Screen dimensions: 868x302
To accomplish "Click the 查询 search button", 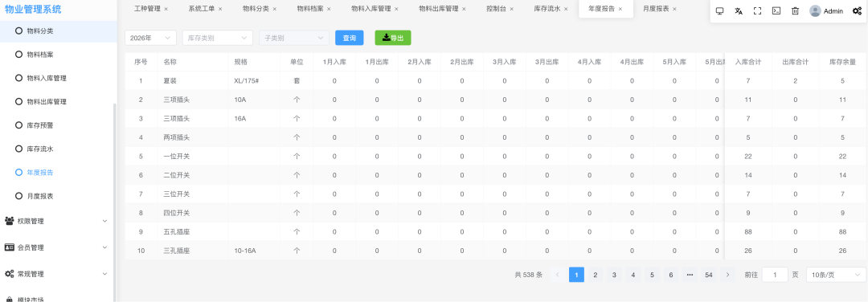I will pyautogui.click(x=350, y=38).
